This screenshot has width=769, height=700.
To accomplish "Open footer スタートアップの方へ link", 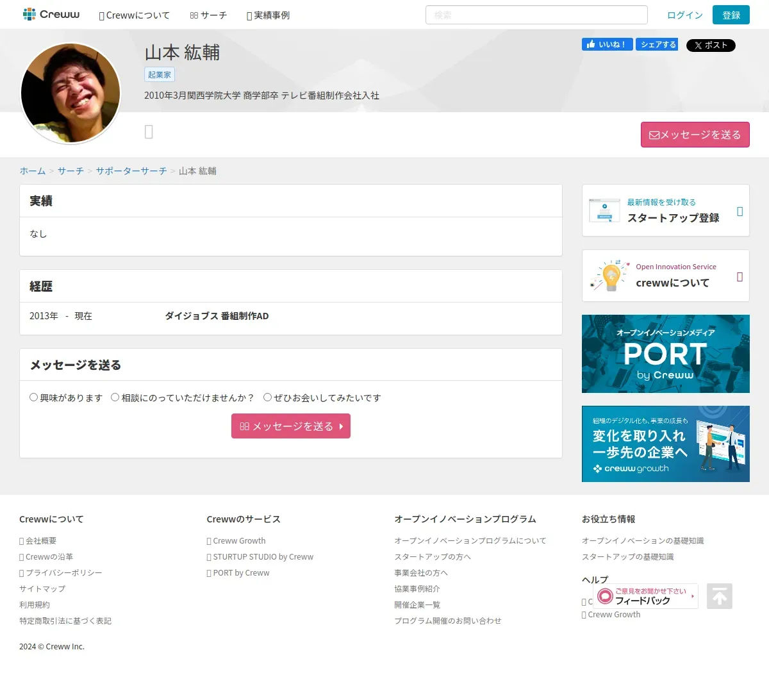I will [x=433, y=557].
